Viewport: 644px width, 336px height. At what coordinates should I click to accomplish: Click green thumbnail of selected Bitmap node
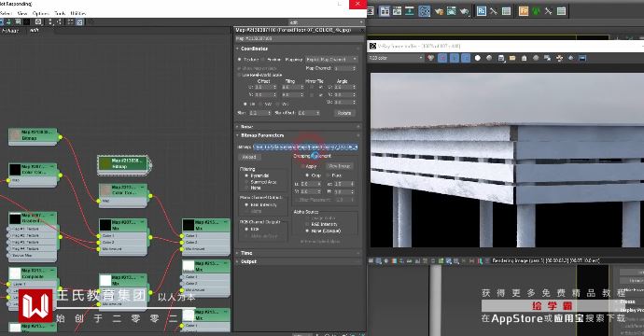point(105,163)
